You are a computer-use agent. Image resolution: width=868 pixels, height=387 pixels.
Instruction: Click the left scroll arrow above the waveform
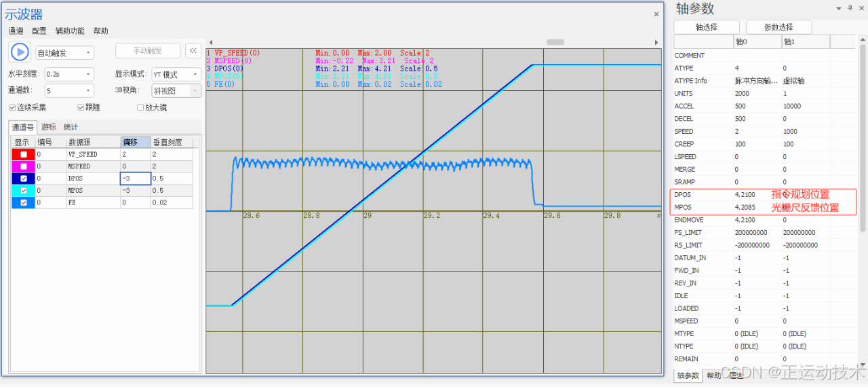(x=210, y=42)
